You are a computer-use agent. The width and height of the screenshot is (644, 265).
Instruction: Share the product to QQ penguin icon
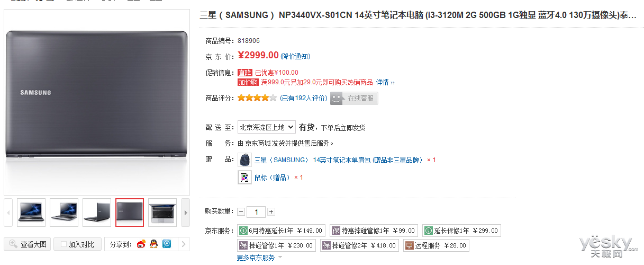(x=153, y=244)
